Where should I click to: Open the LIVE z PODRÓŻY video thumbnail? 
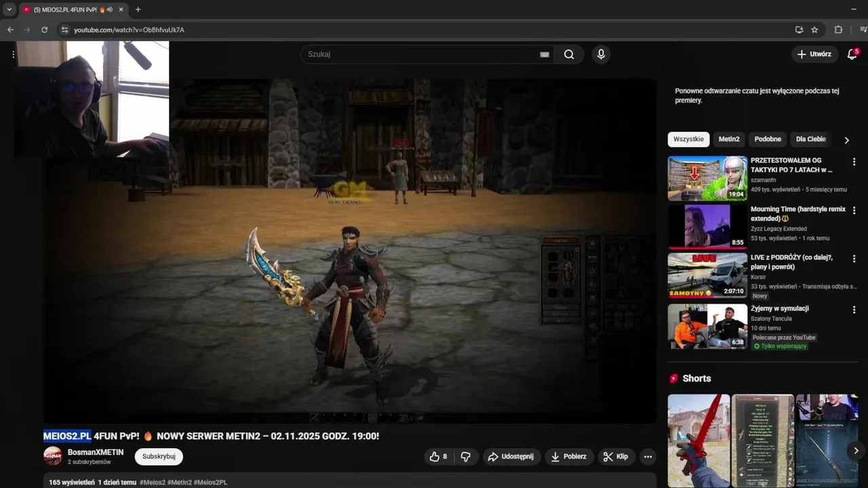[x=707, y=275]
